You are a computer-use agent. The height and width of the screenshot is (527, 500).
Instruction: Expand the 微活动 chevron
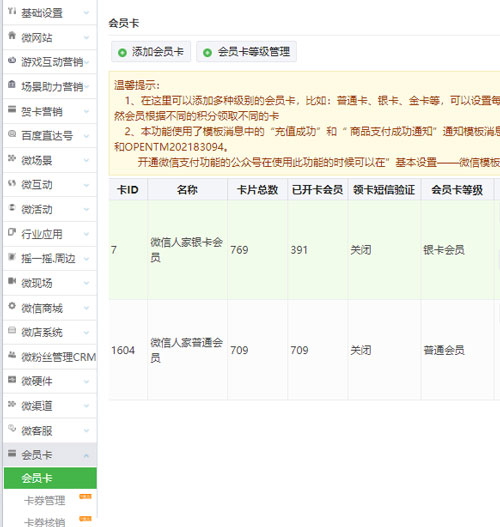click(86, 209)
